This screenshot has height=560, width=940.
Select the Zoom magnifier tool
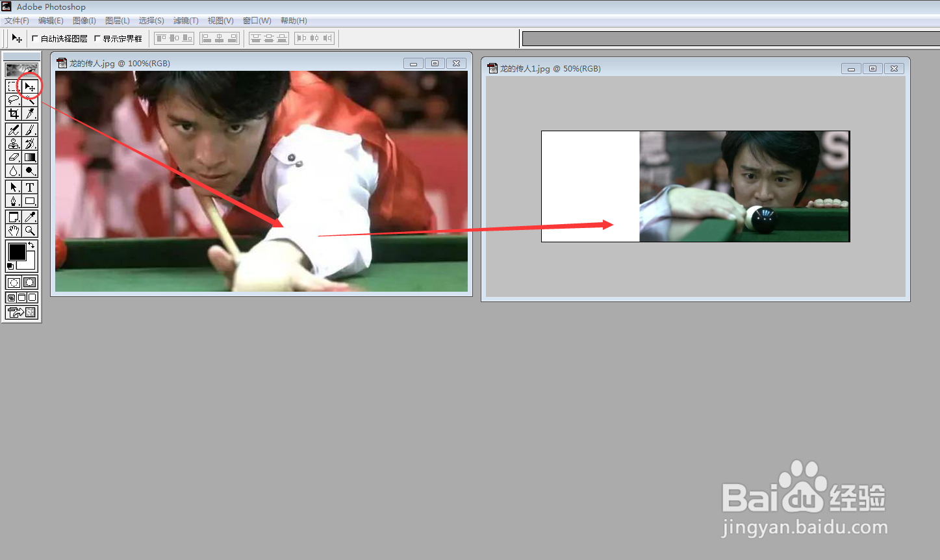[30, 231]
